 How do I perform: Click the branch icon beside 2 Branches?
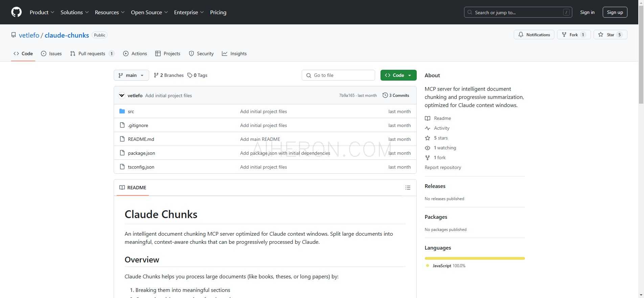coord(156,75)
